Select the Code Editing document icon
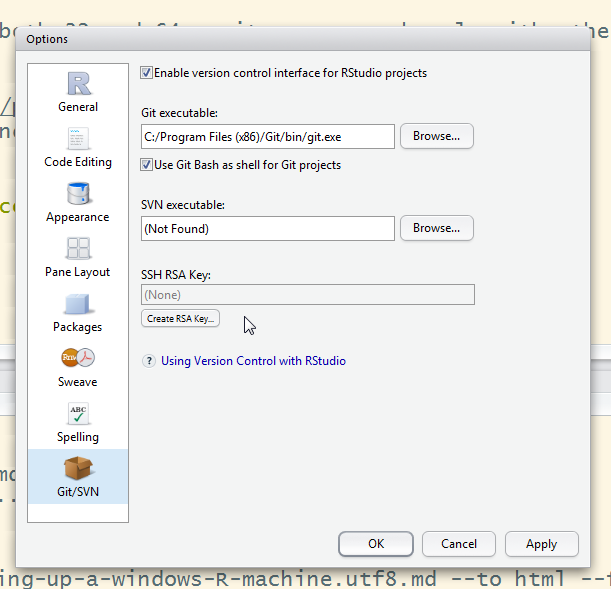The image size is (611, 589). [x=78, y=139]
